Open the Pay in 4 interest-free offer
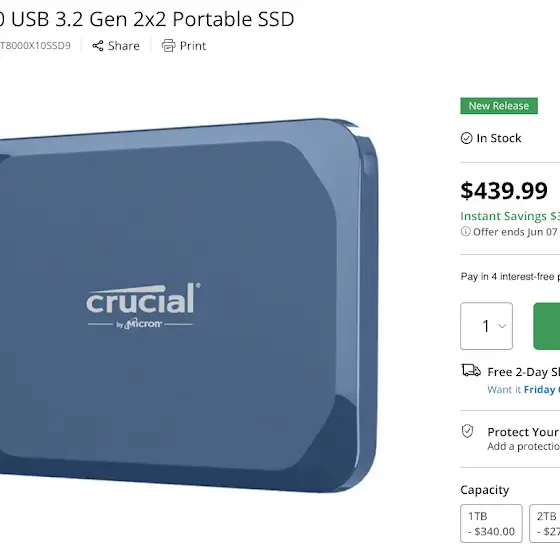560x560 pixels. [510, 276]
